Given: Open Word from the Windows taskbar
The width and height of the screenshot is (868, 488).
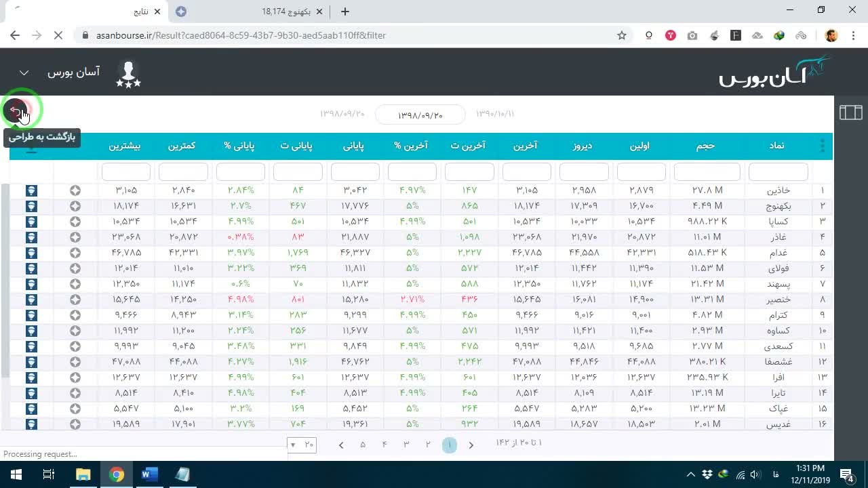Looking at the screenshot, I should tap(149, 474).
